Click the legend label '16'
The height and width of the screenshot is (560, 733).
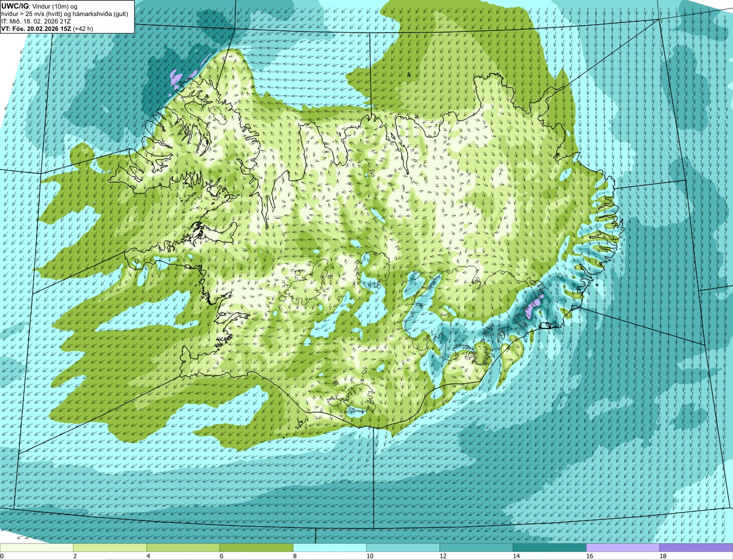pyautogui.click(x=590, y=556)
